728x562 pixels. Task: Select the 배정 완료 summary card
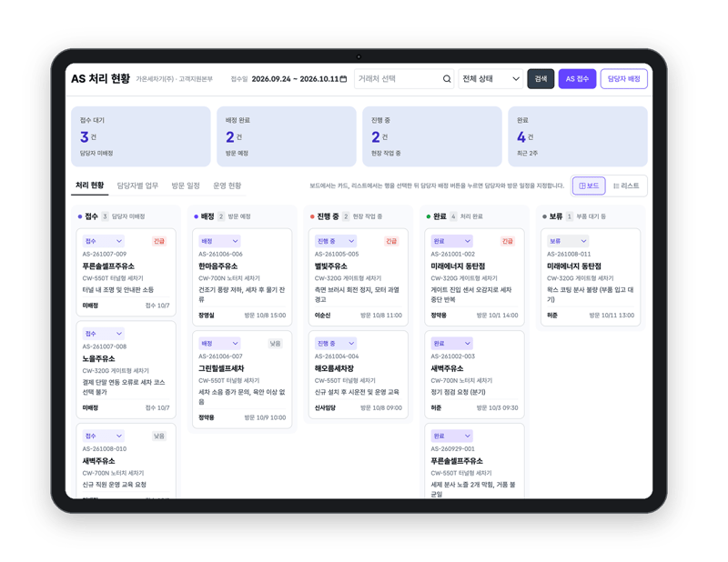click(287, 136)
